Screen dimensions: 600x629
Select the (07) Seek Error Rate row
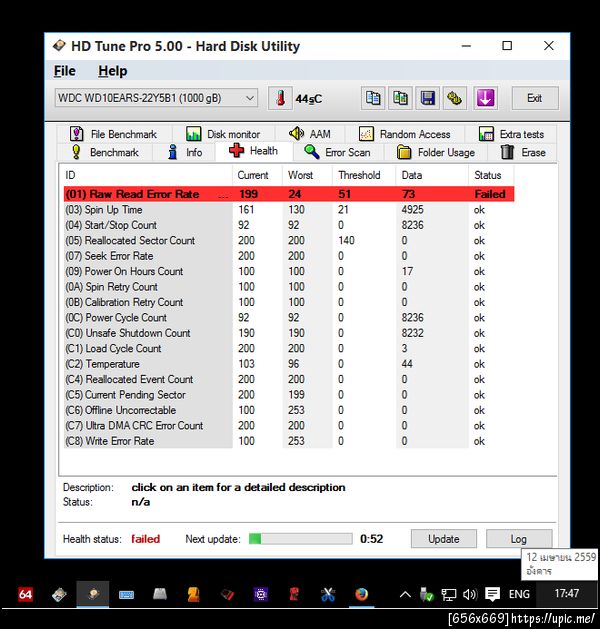(x=289, y=256)
